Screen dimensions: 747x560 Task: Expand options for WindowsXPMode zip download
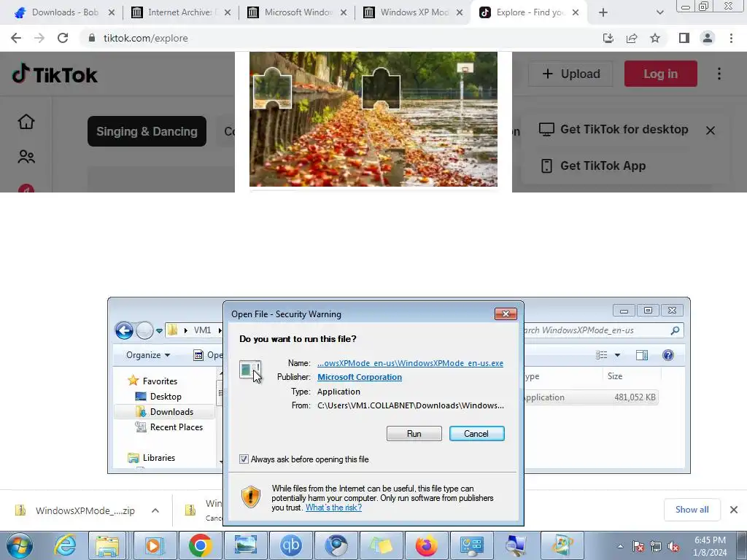[155, 510]
